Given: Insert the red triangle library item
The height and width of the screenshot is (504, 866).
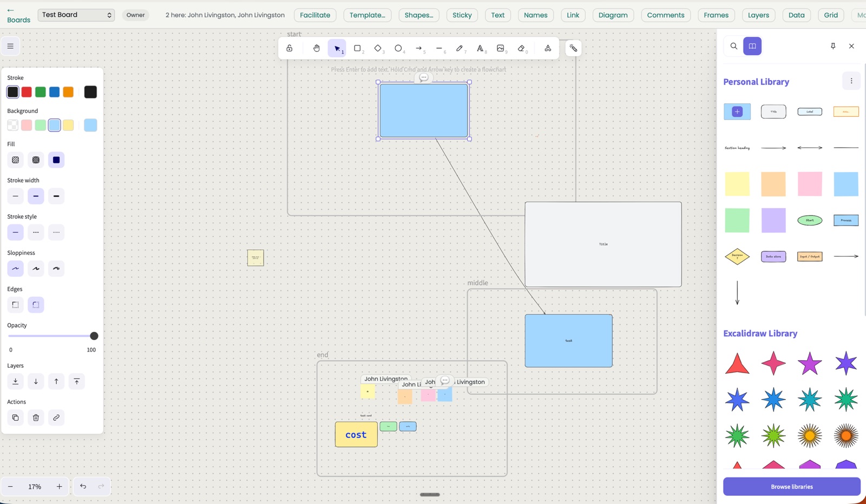Looking at the screenshot, I should [x=737, y=363].
